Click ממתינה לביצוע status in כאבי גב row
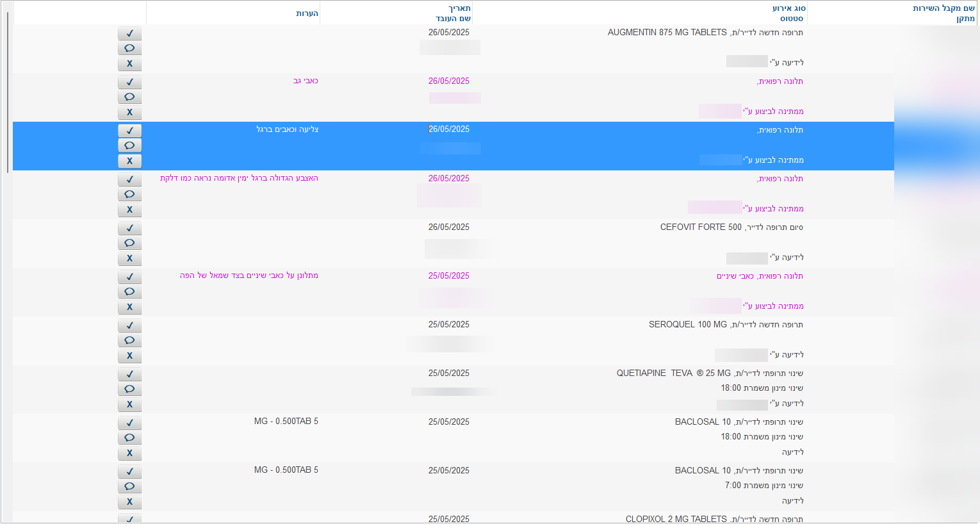 tap(774, 111)
